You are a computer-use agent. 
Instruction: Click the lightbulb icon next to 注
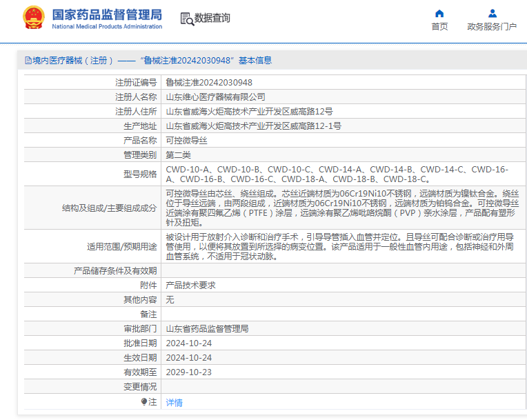144,401
